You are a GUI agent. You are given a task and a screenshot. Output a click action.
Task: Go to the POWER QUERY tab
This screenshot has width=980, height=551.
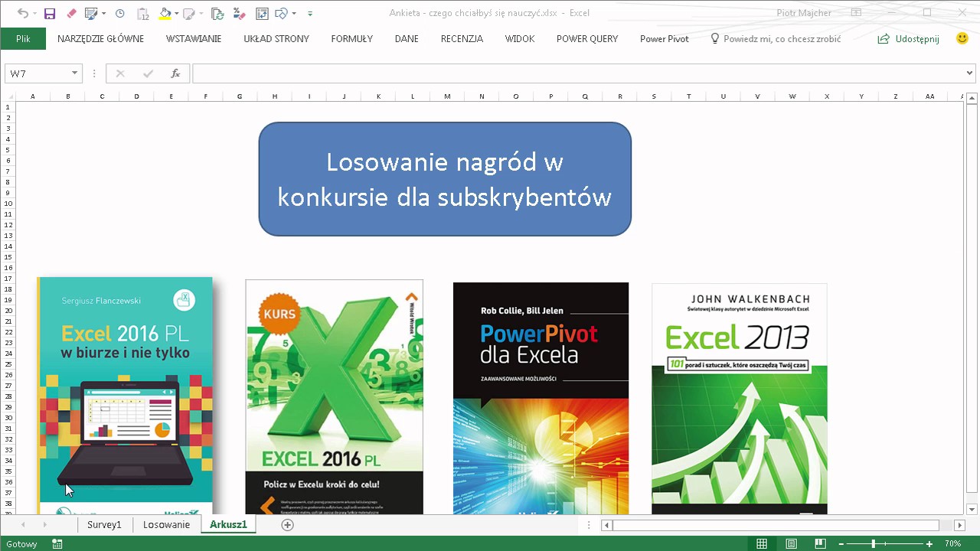tap(587, 38)
